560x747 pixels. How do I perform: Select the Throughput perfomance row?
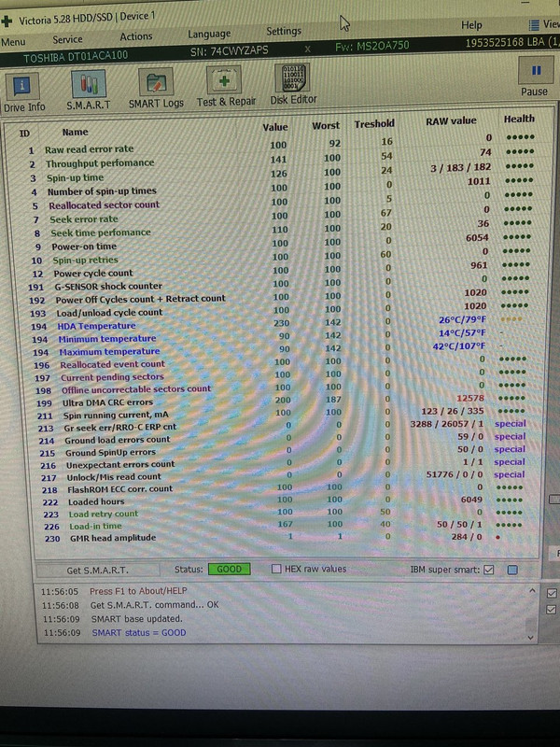(x=281, y=158)
